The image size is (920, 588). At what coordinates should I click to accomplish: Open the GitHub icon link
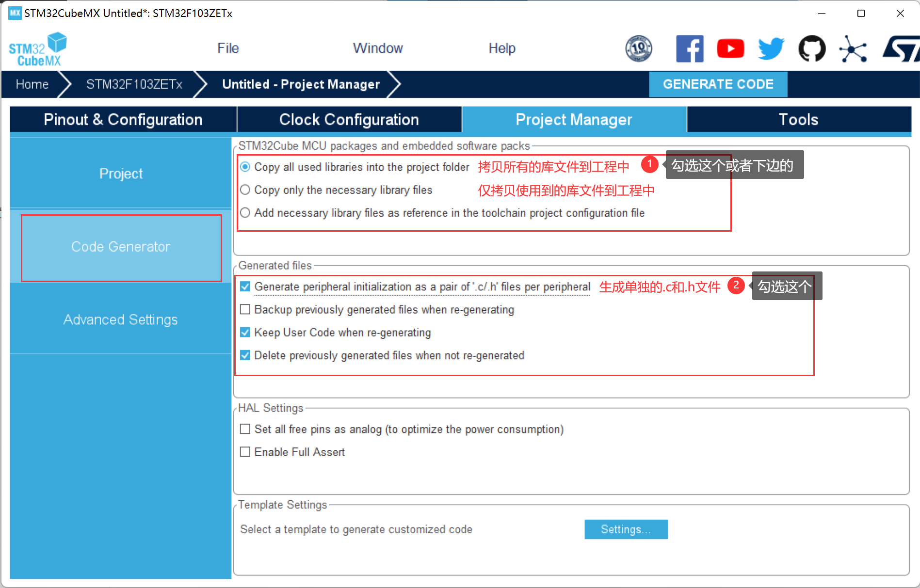pos(811,48)
